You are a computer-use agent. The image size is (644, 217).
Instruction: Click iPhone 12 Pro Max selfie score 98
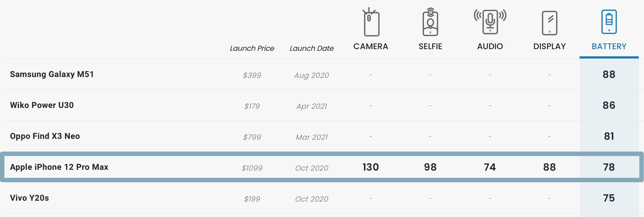pyautogui.click(x=430, y=167)
